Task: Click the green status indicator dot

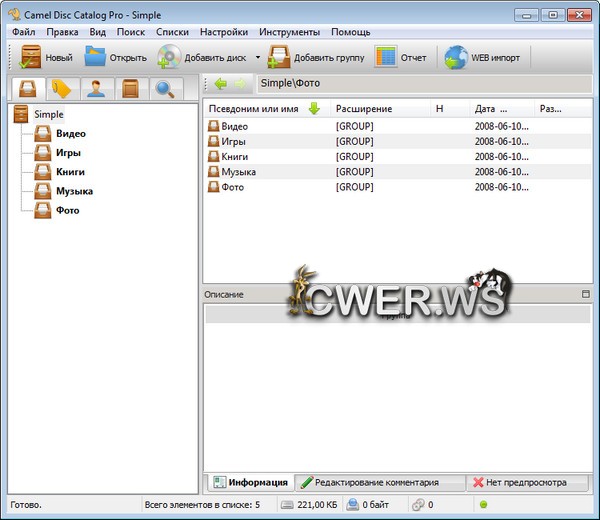Action: 483,505
